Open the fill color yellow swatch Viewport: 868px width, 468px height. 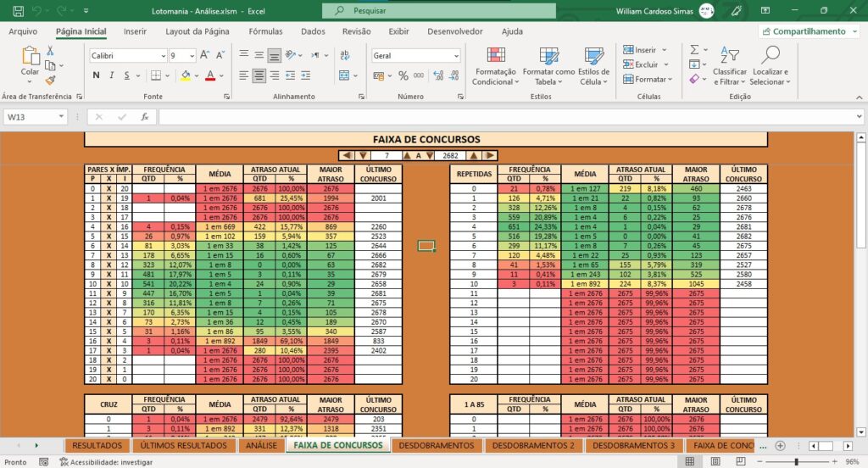point(186,75)
